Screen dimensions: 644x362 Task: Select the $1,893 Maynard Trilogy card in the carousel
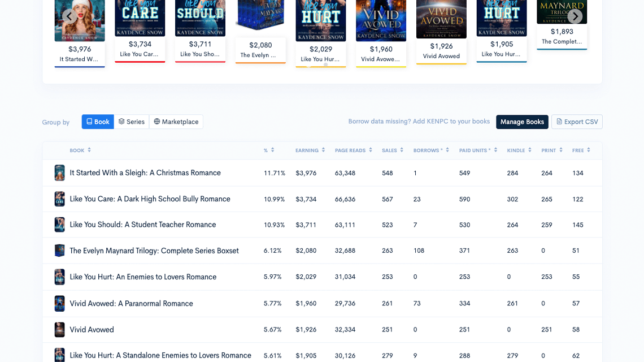coord(562,31)
